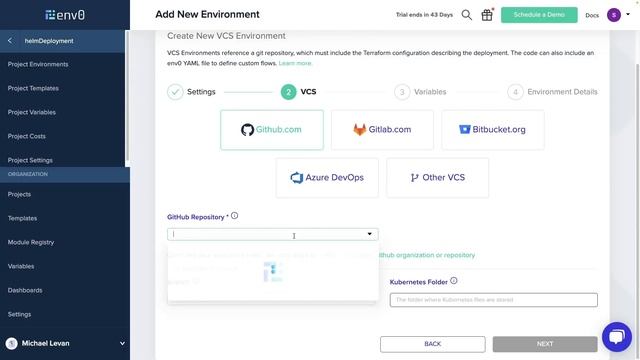Screen dimensions: 640x360
Task: Choose Bitbucket.org as VCS provider
Action: point(493,130)
